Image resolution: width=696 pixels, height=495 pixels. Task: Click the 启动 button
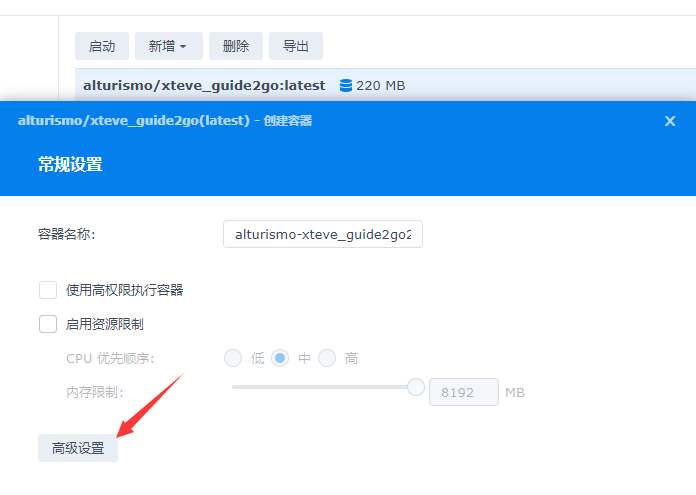click(102, 46)
